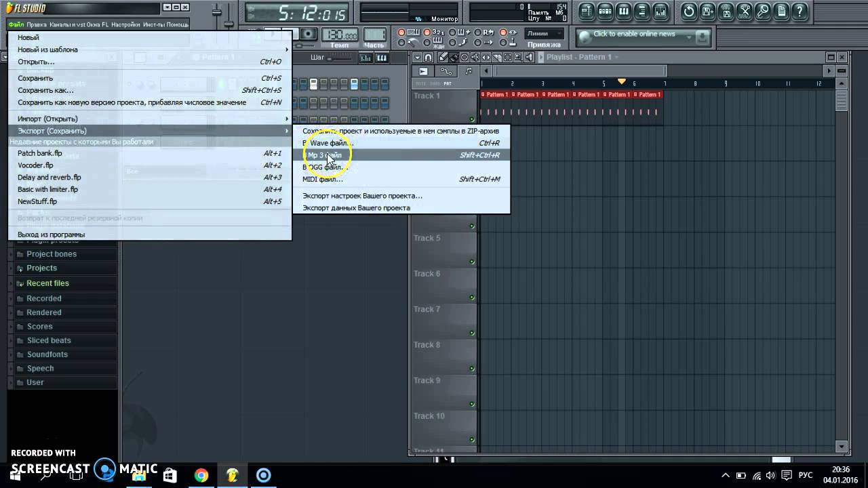Open recent project Vocoder.flp
The width and height of the screenshot is (868, 488).
(150, 165)
